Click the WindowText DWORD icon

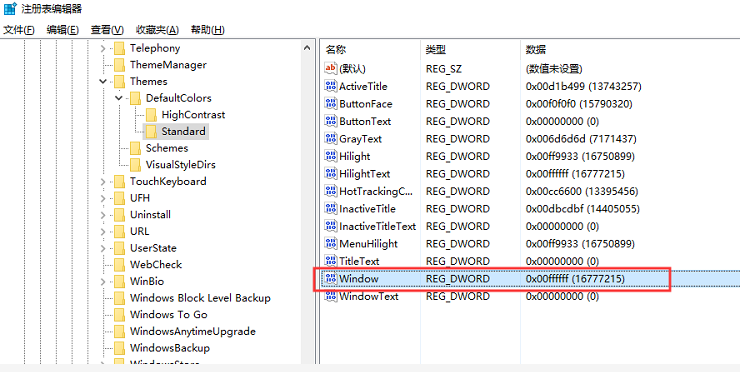[x=330, y=296]
